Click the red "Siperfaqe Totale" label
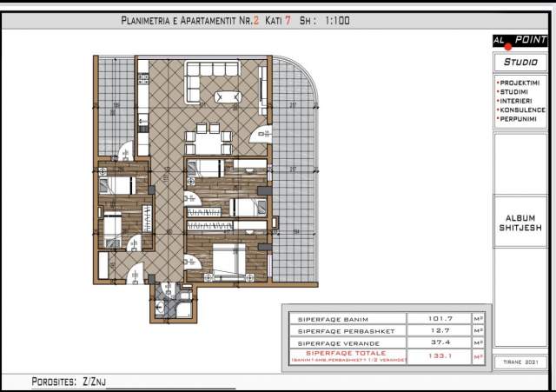 tap(346, 353)
